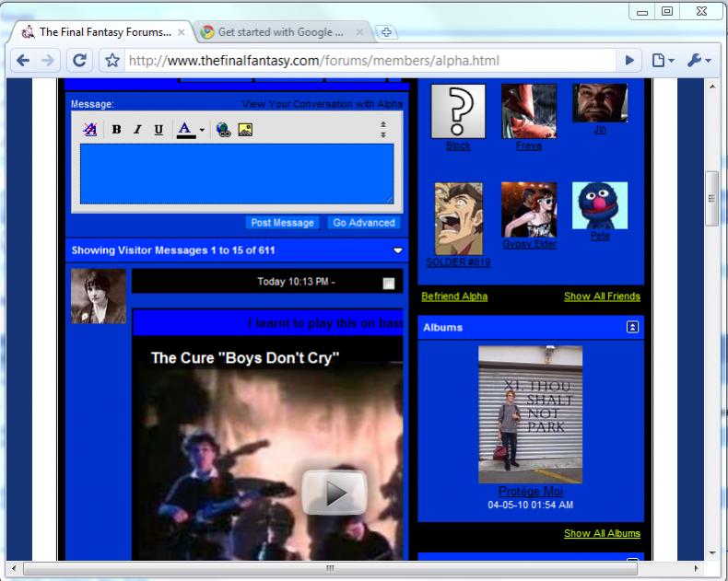Click the Show All Friends link

(602, 296)
